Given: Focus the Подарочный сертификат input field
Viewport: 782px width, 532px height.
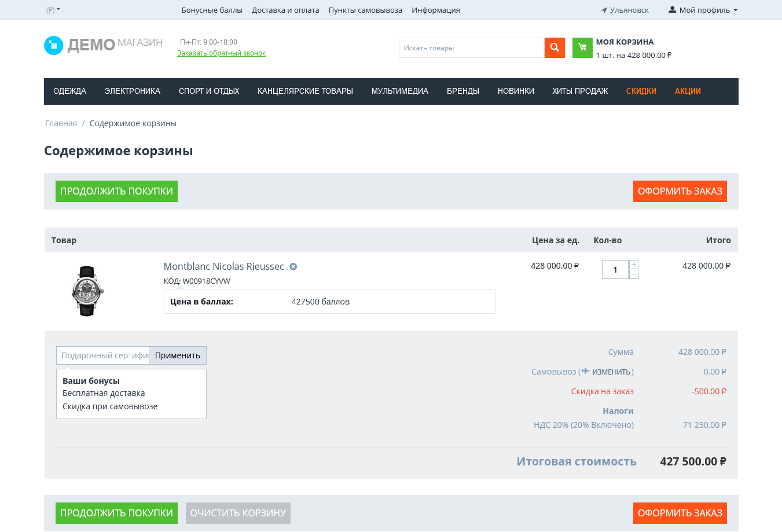Looking at the screenshot, I should point(103,355).
